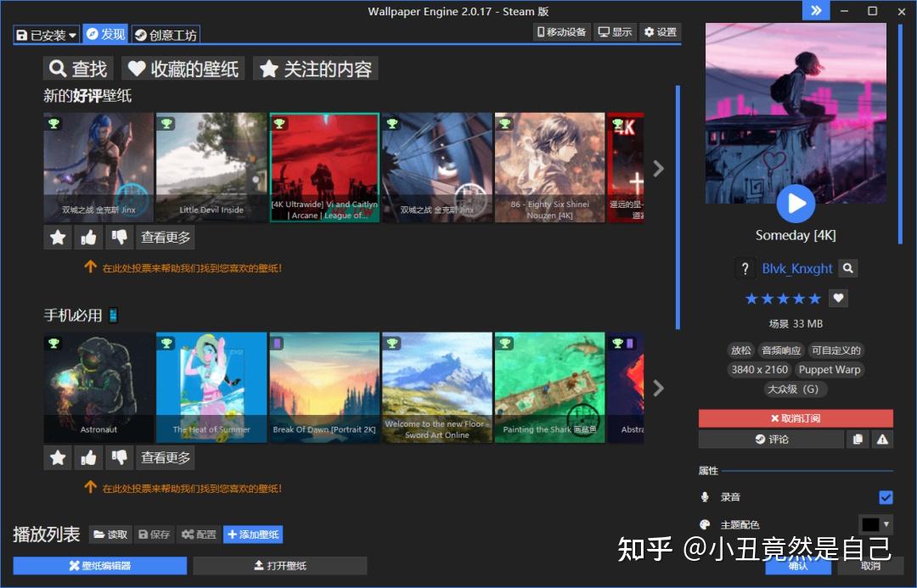Viewport: 917px width, 588px height.
Task: Unsubscribe via the 取消订阅 button
Action: click(x=795, y=417)
